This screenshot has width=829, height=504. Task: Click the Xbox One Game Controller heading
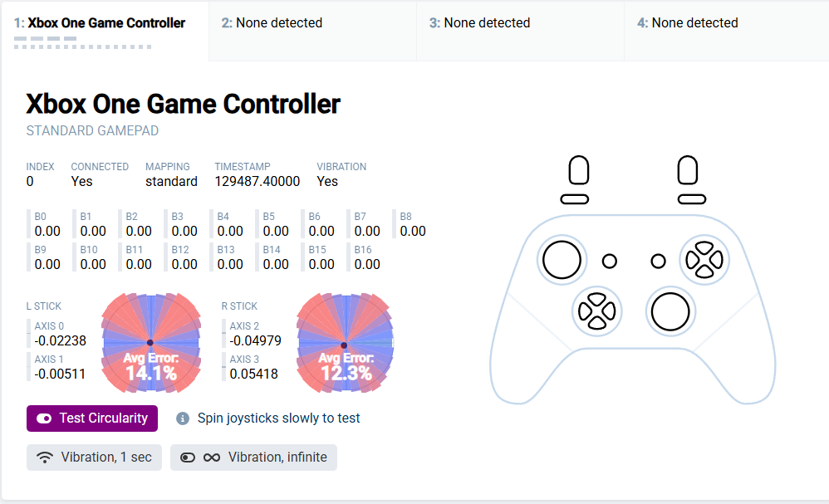[x=183, y=104]
